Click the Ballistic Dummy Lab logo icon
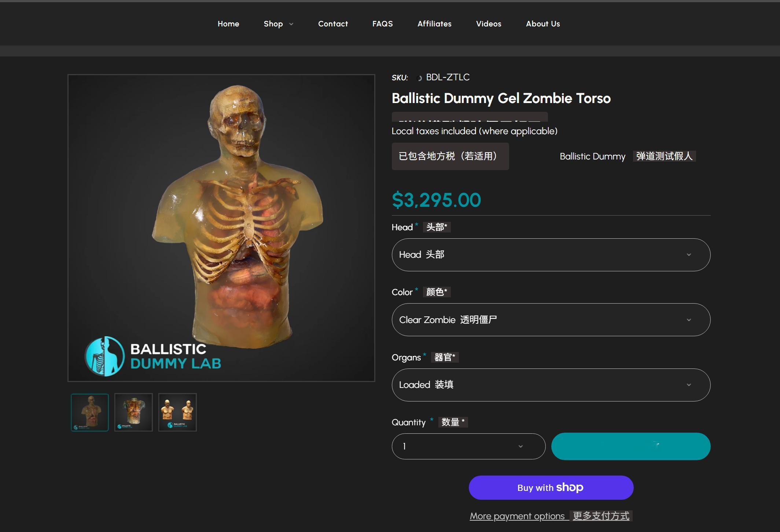The height and width of the screenshot is (532, 780). point(105,356)
